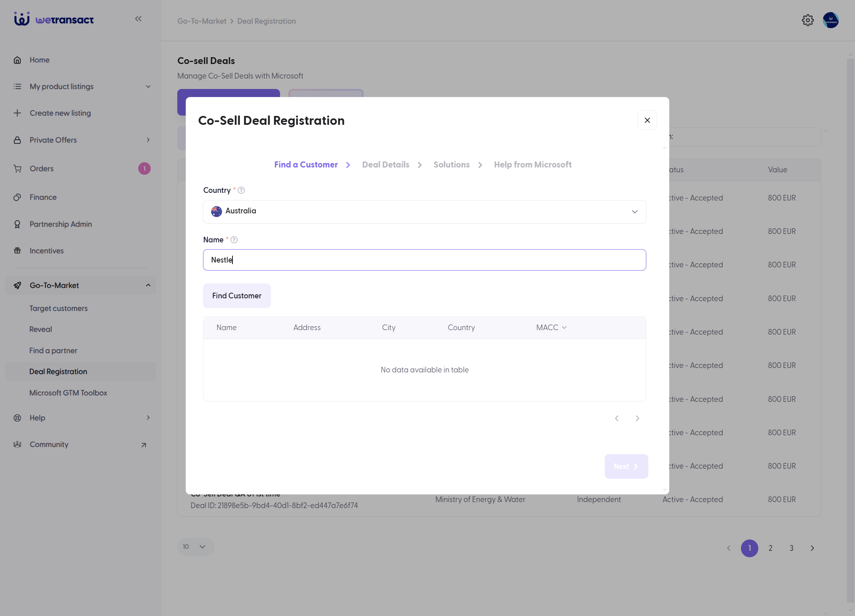The width and height of the screenshot is (855, 616).
Task: Go to next page in customer table
Action: pos(637,418)
